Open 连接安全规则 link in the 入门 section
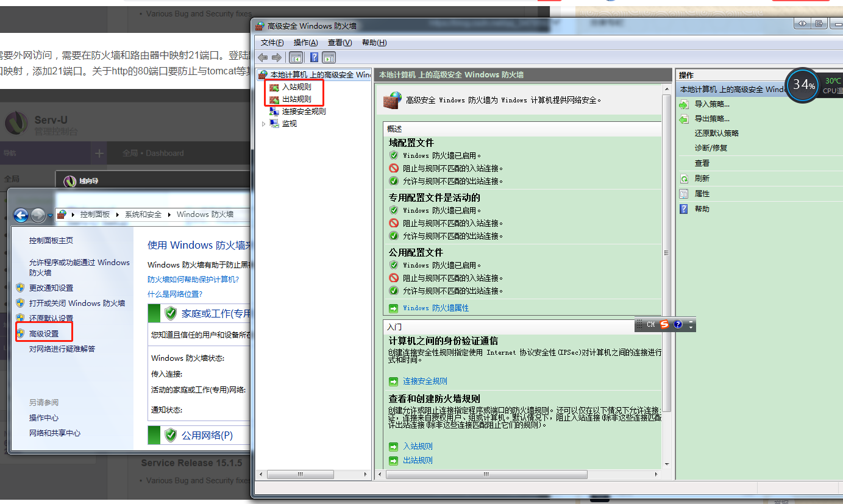 (425, 382)
